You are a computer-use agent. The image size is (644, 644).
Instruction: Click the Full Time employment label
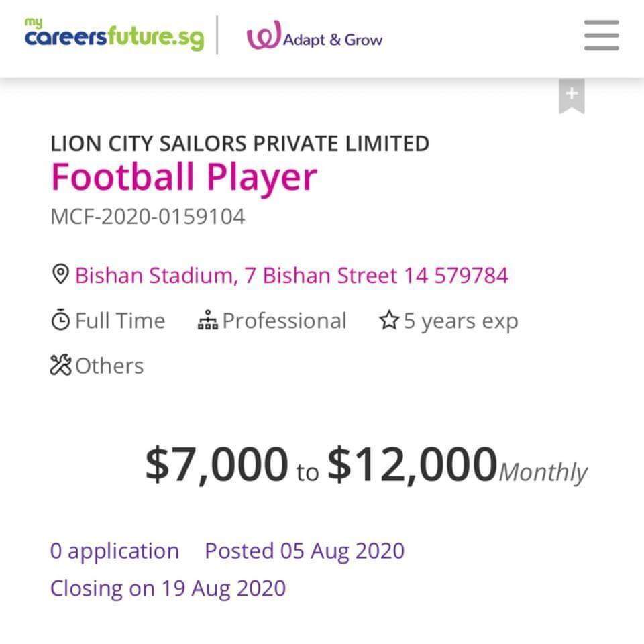click(x=119, y=321)
